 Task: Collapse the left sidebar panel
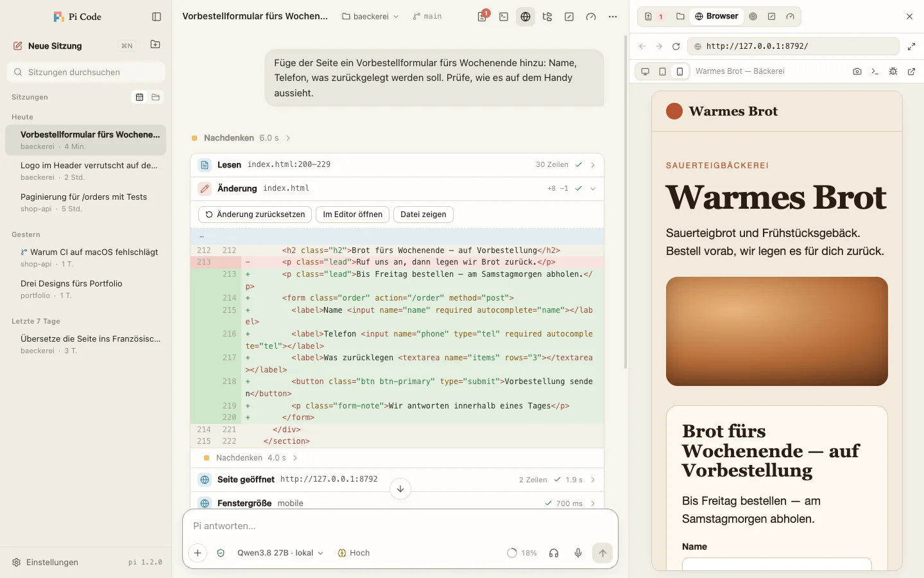click(x=157, y=17)
